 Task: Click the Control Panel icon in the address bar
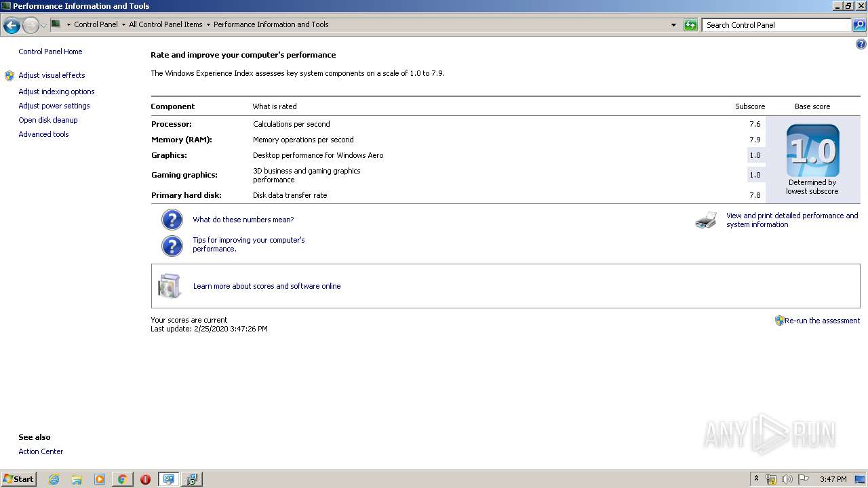(56, 24)
